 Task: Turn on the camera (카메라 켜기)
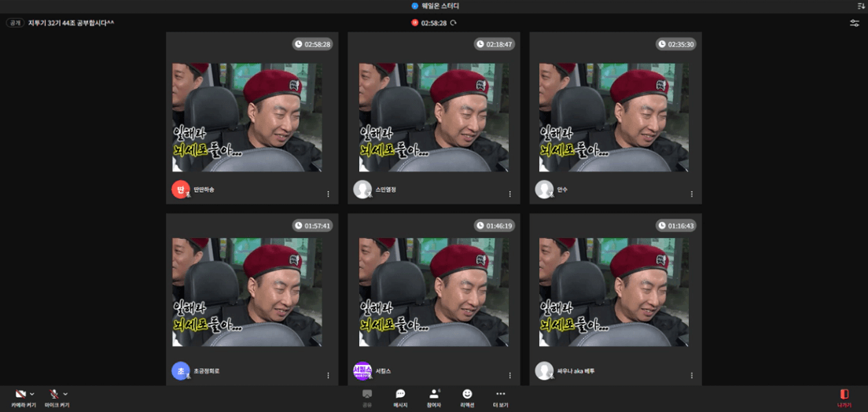(20, 394)
